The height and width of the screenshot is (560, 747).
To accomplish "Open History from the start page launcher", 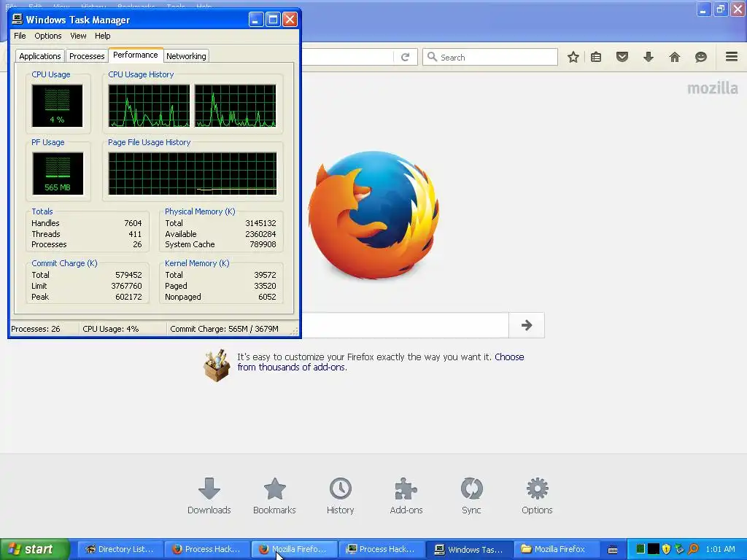I will [x=340, y=496].
